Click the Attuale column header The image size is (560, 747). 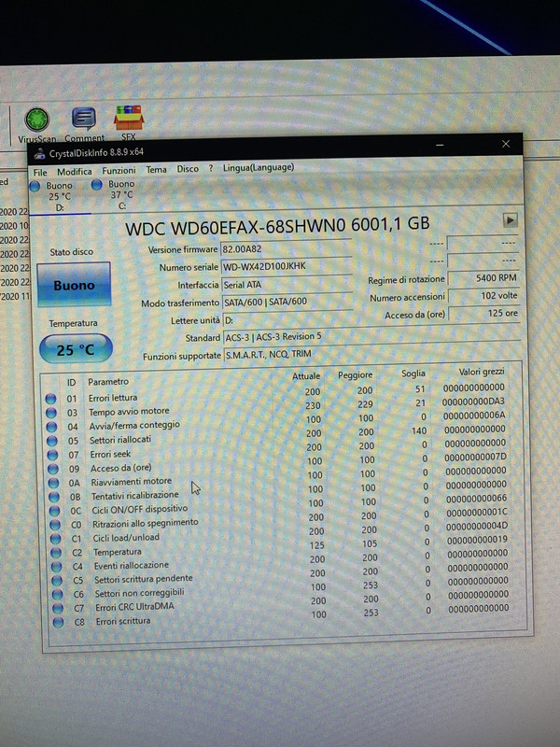click(x=306, y=376)
